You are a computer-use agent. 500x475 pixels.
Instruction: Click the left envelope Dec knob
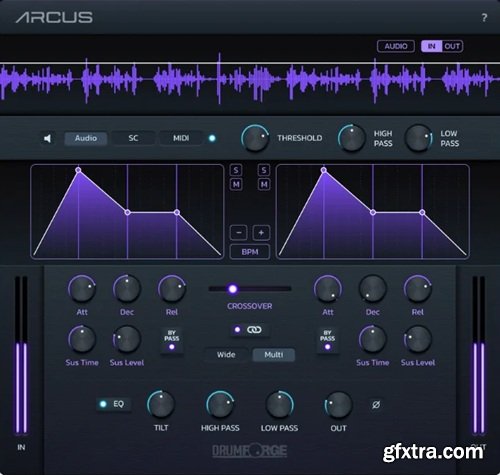click(127, 289)
